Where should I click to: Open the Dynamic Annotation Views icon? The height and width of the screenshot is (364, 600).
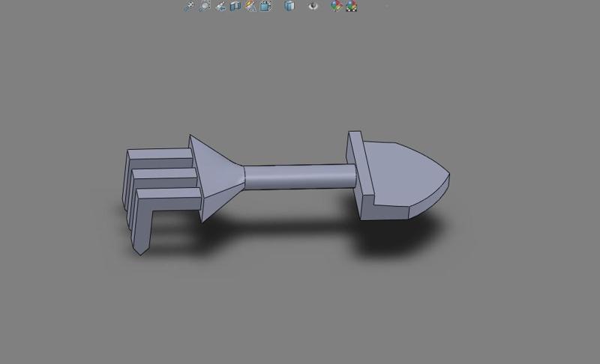point(250,6)
